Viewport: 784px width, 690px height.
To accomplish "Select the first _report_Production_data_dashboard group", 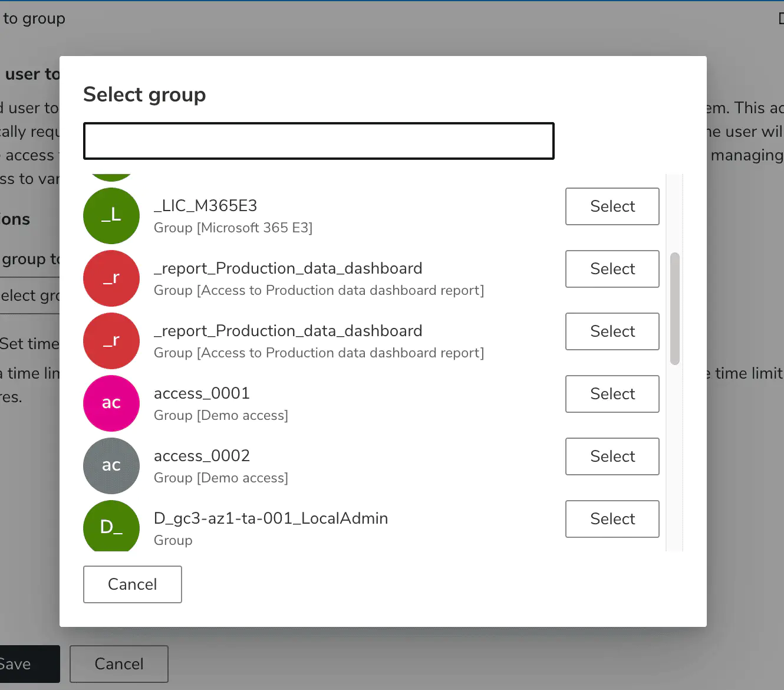I will point(612,269).
